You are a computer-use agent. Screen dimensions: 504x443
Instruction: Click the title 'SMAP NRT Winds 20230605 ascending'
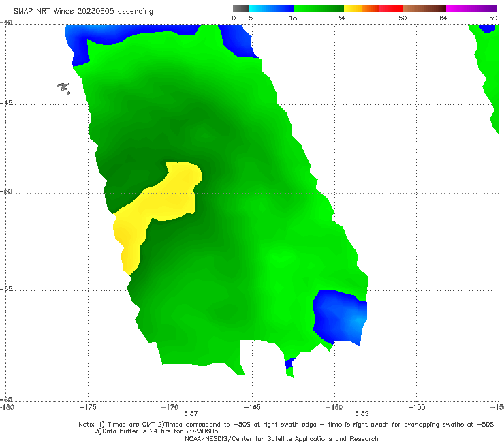pyautogui.click(x=83, y=12)
